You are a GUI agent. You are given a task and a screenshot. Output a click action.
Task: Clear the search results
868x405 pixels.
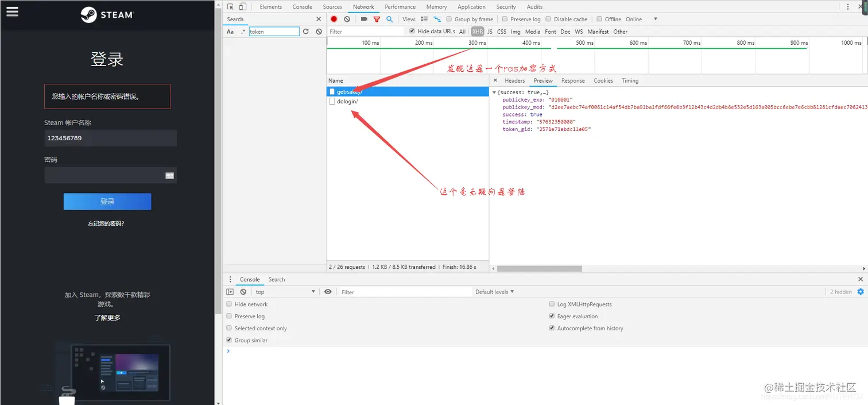point(319,32)
